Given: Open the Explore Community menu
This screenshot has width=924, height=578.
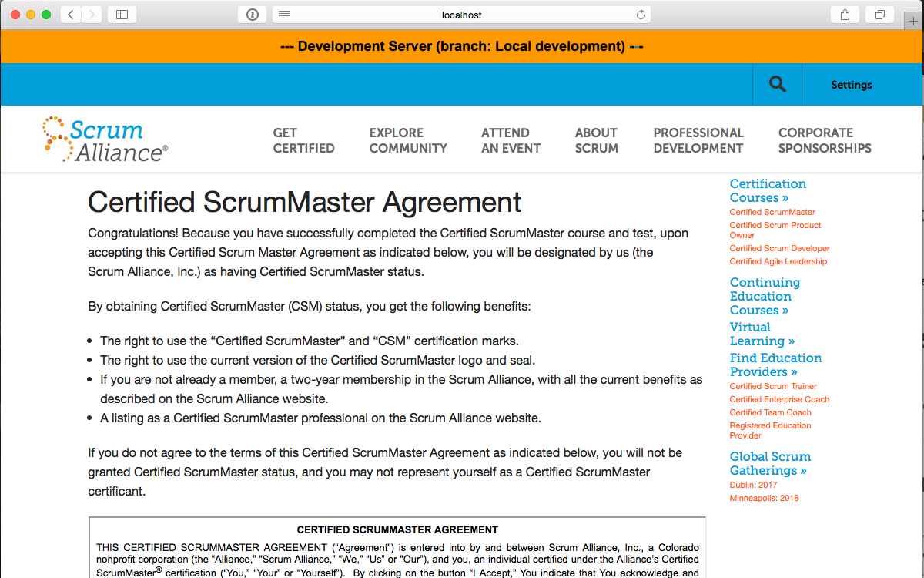Looking at the screenshot, I should 408,140.
